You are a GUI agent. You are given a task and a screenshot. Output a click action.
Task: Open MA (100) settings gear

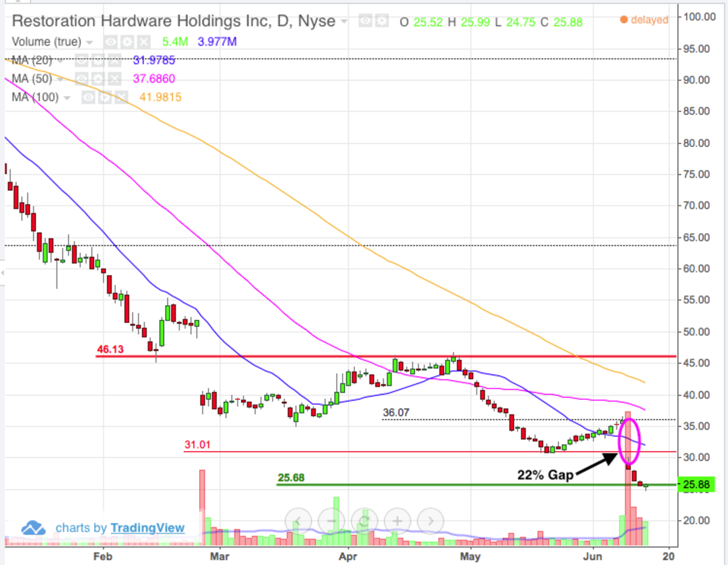click(105, 97)
